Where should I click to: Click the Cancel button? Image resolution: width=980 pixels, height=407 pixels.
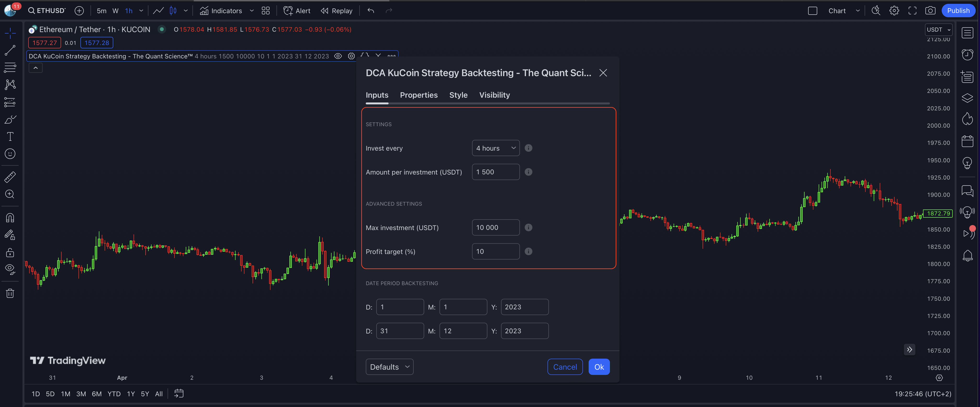pos(564,367)
